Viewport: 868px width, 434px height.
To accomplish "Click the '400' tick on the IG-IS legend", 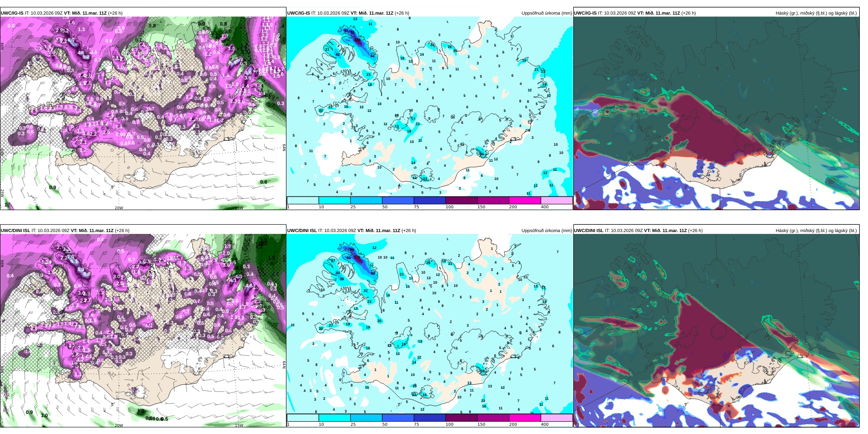I will pyautogui.click(x=545, y=207).
